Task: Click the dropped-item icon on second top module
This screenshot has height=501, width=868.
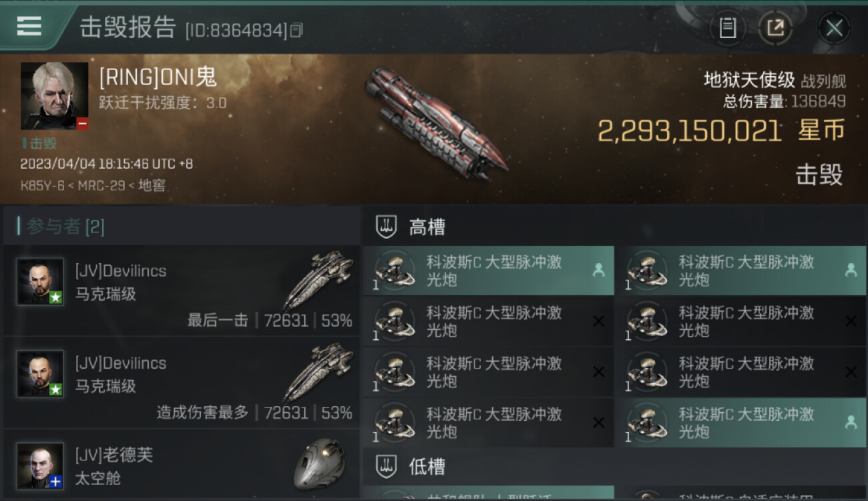Action: point(851,270)
